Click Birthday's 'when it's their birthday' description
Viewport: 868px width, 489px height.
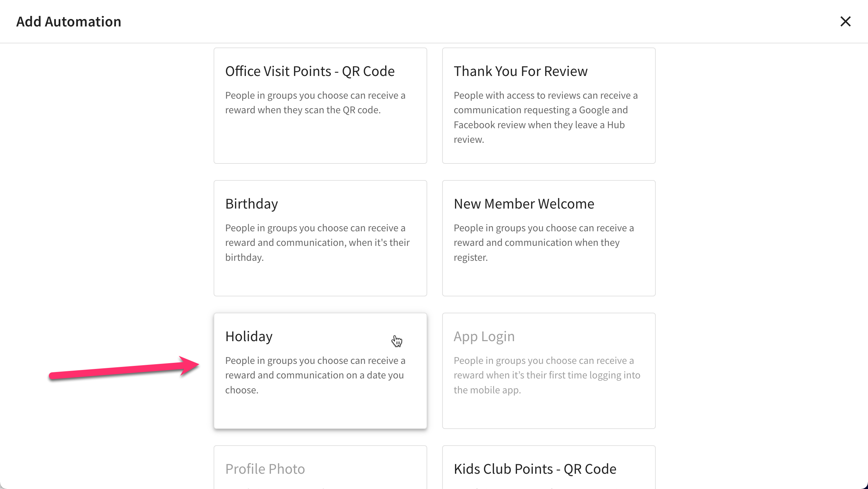tap(317, 242)
